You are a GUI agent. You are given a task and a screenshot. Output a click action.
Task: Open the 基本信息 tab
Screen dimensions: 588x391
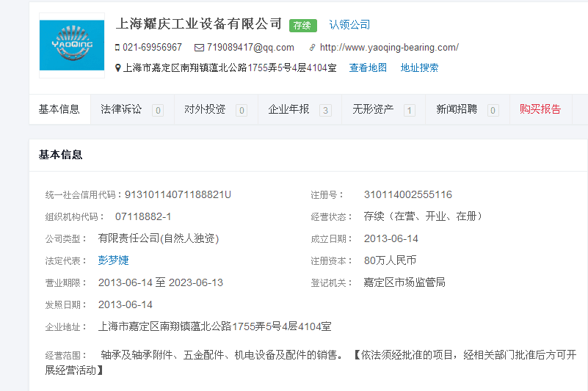(59, 109)
